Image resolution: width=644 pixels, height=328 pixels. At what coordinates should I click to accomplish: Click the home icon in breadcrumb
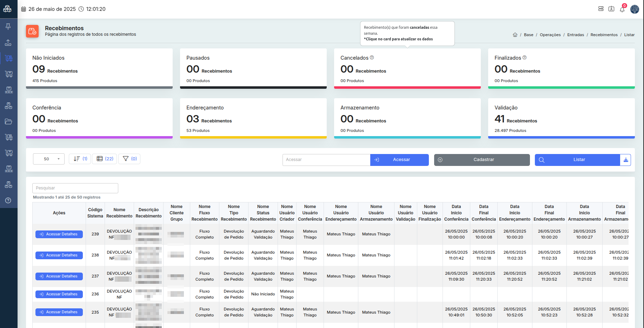point(515,35)
